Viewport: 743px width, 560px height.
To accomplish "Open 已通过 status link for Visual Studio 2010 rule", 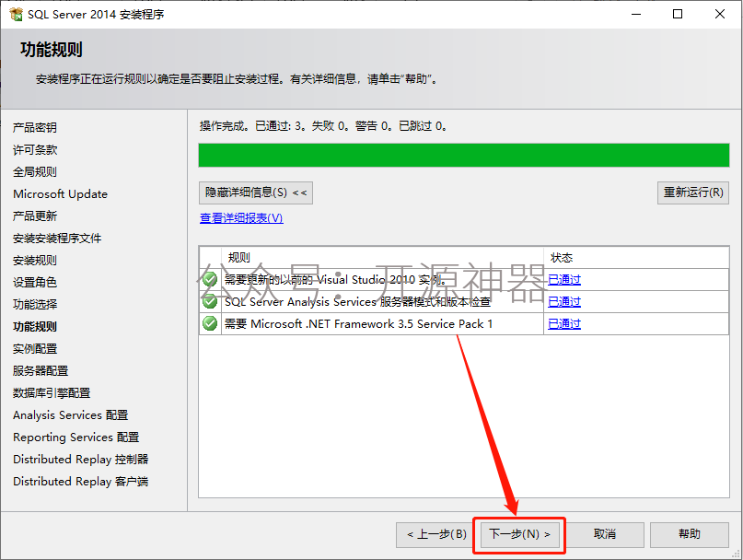I will (564, 280).
